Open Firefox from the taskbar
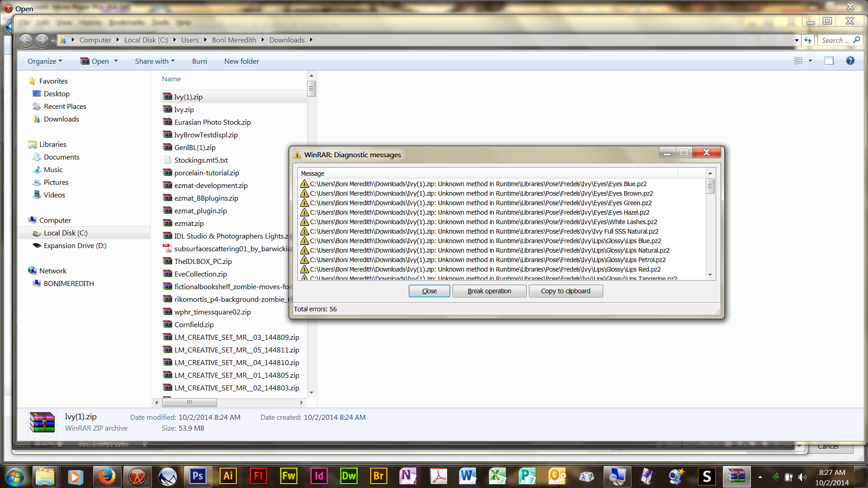868x488 pixels. tap(107, 476)
